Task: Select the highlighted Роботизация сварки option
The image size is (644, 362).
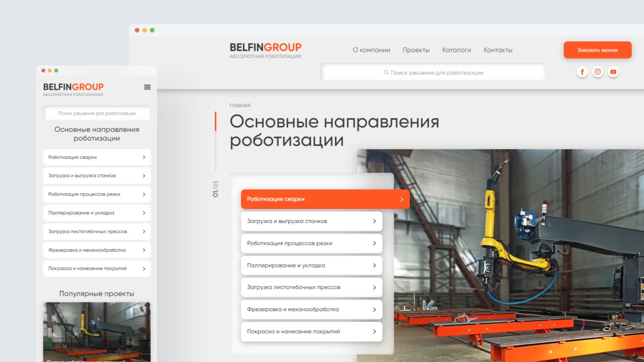Action: 324,199
